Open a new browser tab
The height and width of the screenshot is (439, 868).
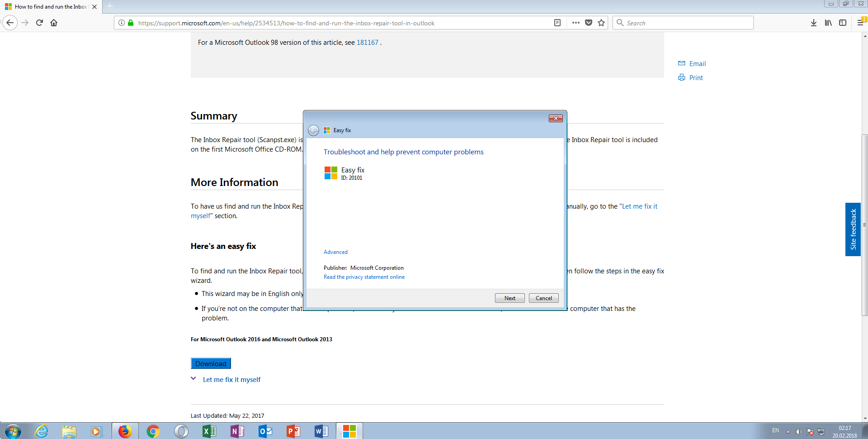coord(110,6)
